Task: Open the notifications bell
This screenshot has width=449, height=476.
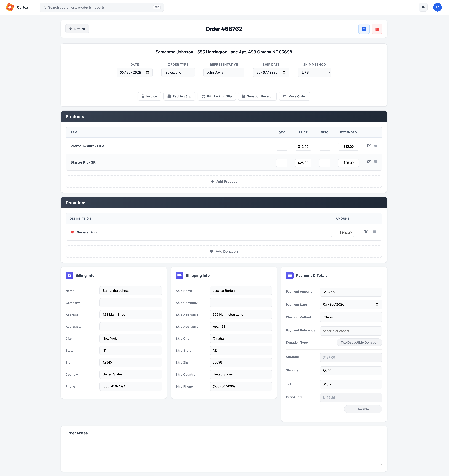Action: pos(423,7)
